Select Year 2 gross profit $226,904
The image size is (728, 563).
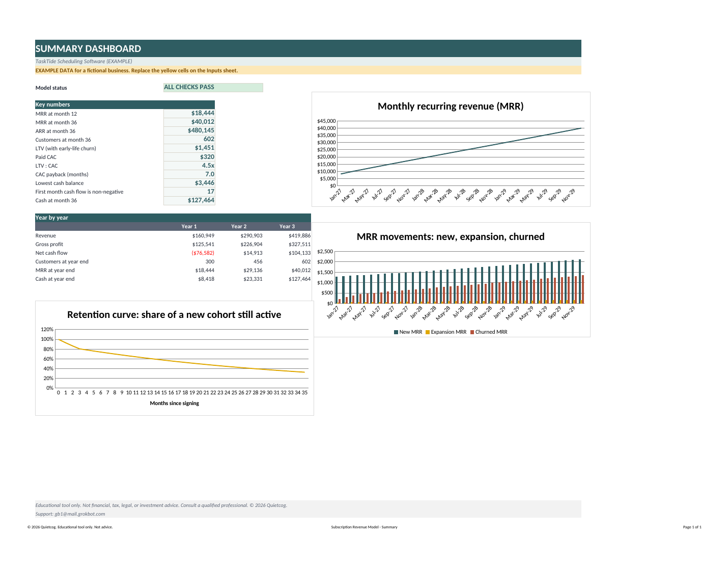[251, 245]
